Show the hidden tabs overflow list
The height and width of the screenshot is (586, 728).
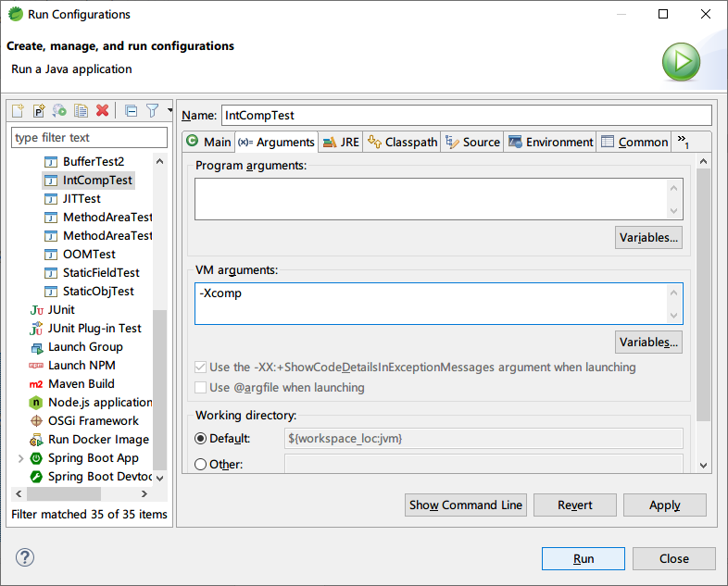pyautogui.click(x=684, y=142)
